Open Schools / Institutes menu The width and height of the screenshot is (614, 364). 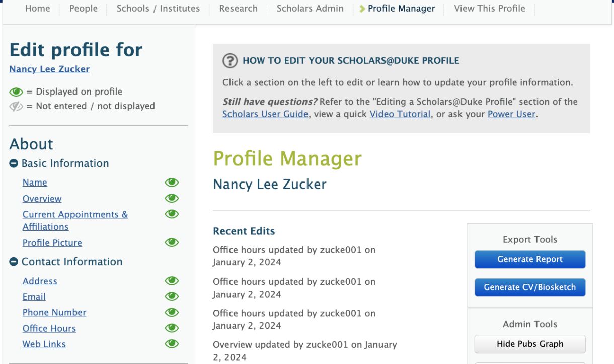click(x=158, y=9)
